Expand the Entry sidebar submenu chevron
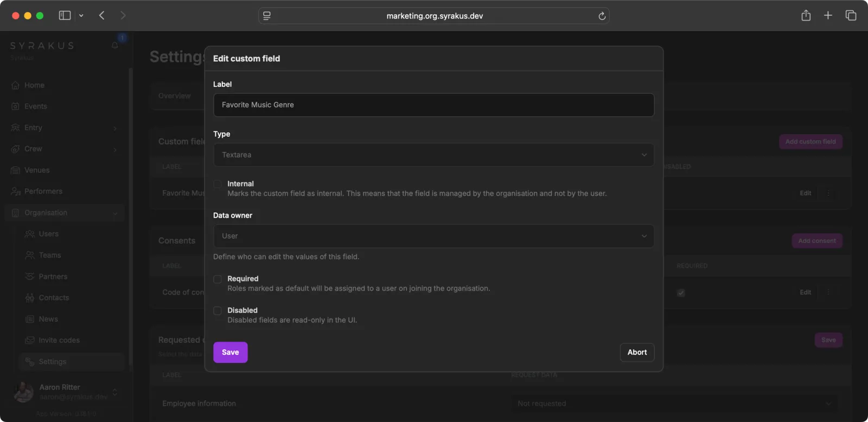The image size is (868, 422). (115, 128)
